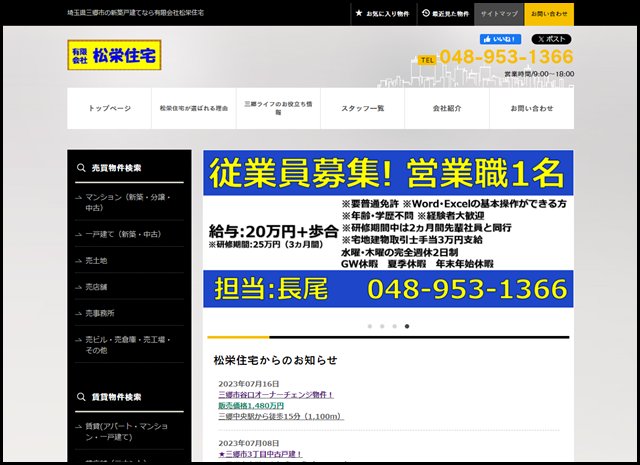Click the 従業員募集 recruitment banner
Image resolution: width=640 pixels, height=465 pixels.
click(x=388, y=230)
